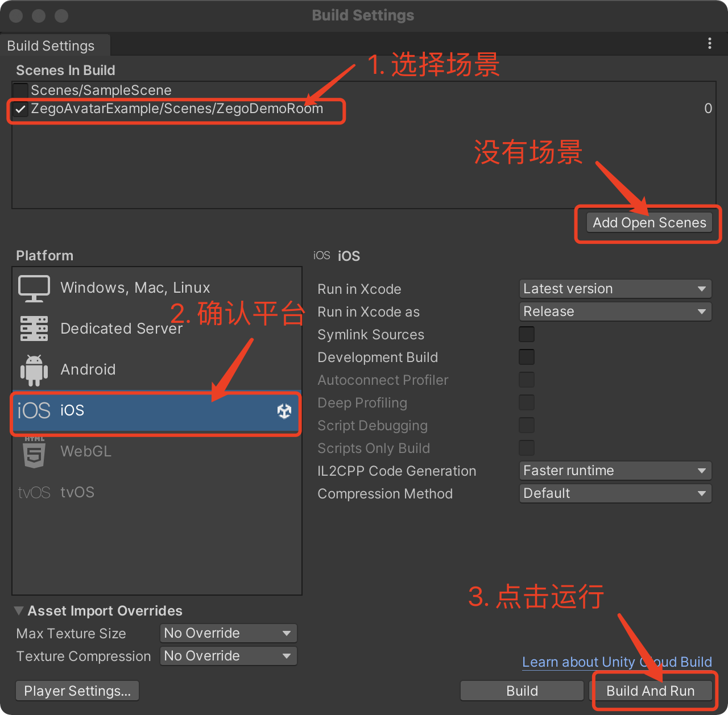Choose the Android robot platform icon
The image size is (728, 715).
[x=34, y=370]
